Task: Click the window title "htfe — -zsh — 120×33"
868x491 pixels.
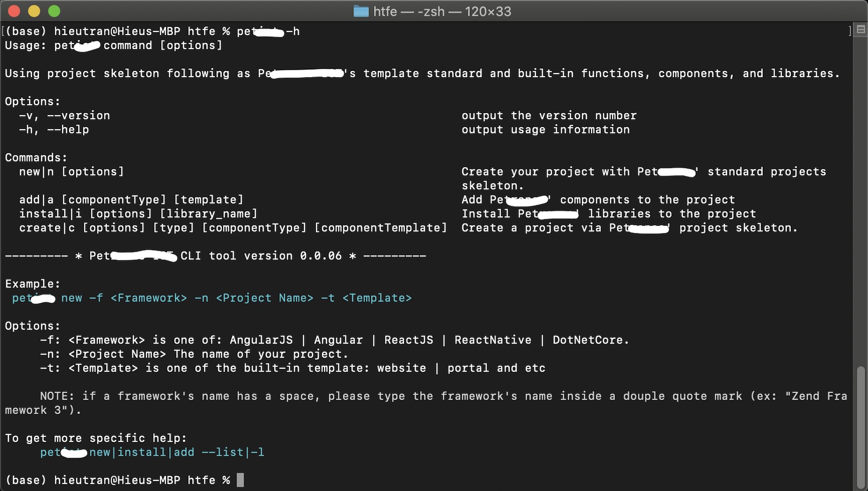Action: click(441, 11)
